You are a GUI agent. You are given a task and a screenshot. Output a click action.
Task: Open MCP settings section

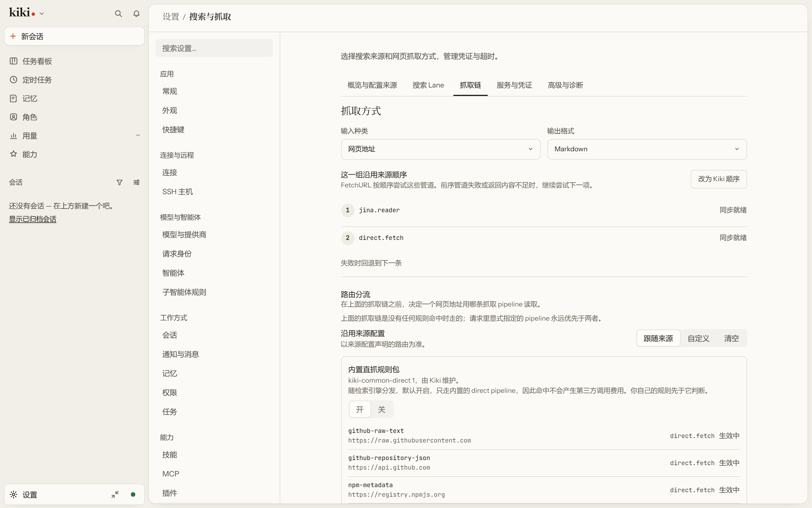coord(214,474)
